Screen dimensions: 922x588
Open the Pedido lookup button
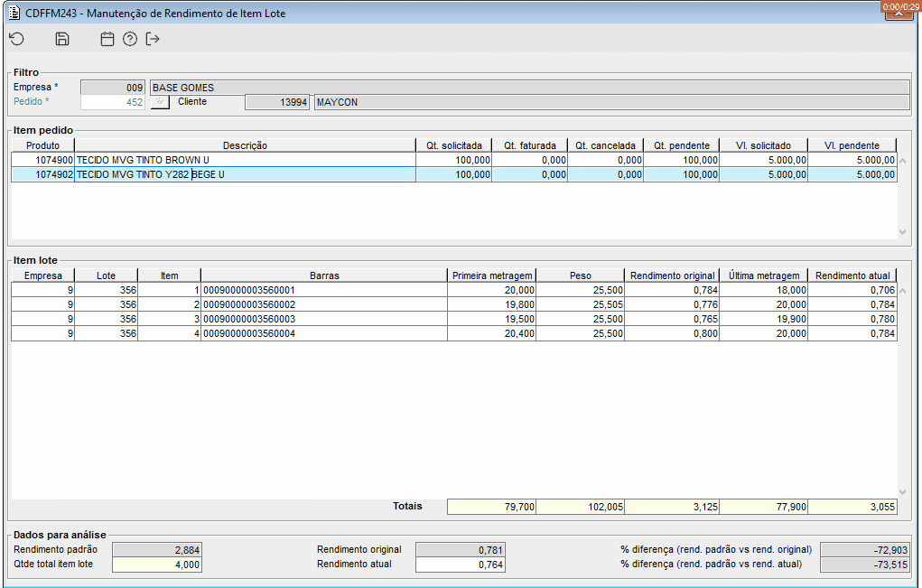(160, 102)
